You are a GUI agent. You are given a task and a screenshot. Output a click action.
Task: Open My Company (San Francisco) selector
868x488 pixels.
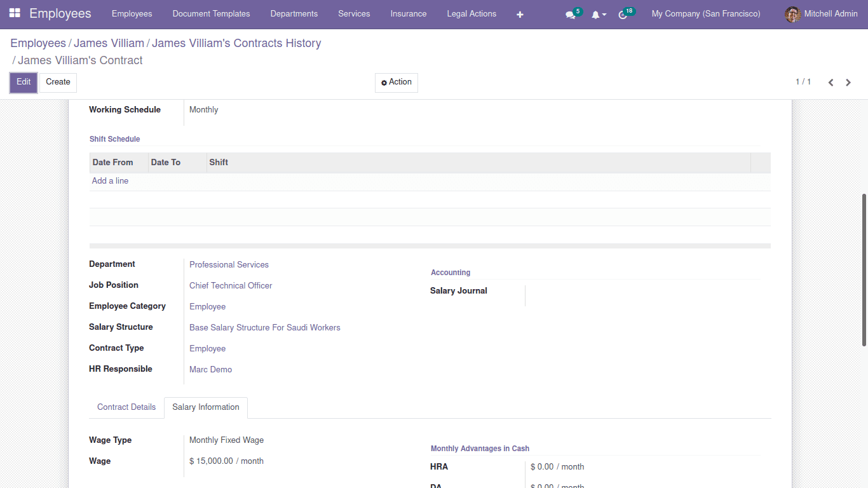[x=705, y=13]
